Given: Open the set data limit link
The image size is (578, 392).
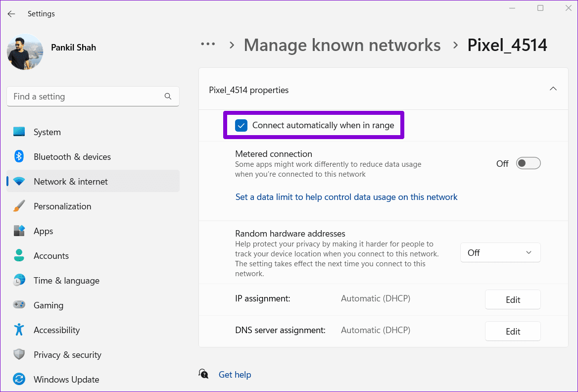Looking at the screenshot, I should tap(346, 197).
